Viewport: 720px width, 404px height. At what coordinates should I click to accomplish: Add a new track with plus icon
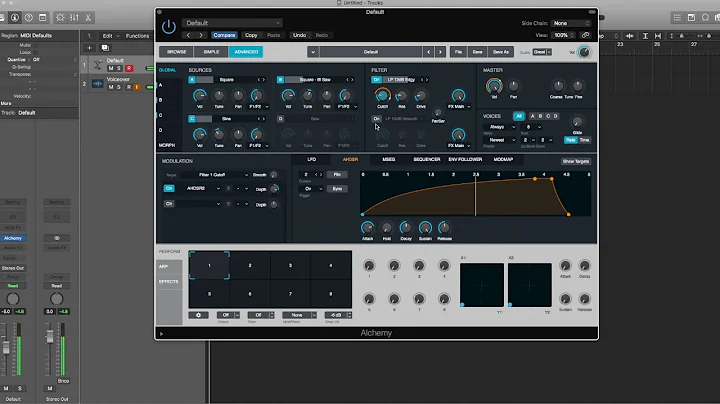90,48
